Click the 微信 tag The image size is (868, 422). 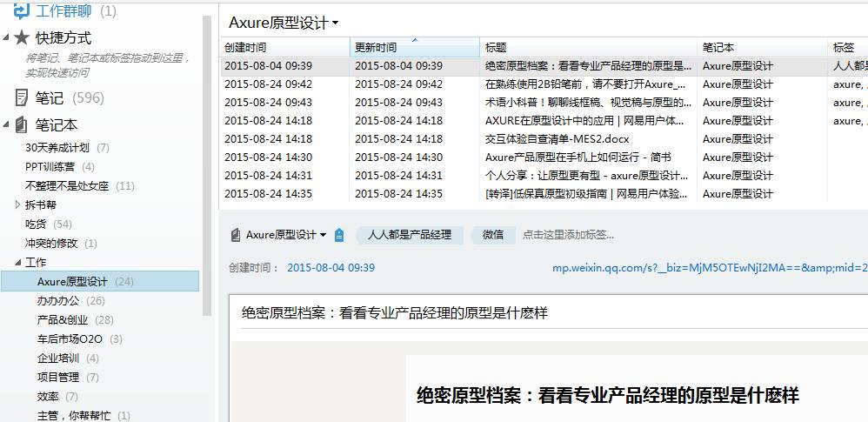click(x=493, y=235)
